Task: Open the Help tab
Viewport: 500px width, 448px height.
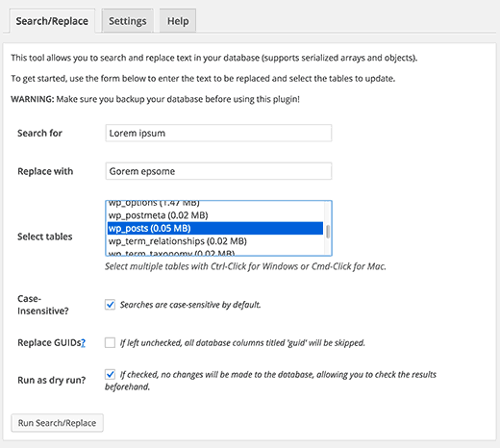Action: pos(178,21)
